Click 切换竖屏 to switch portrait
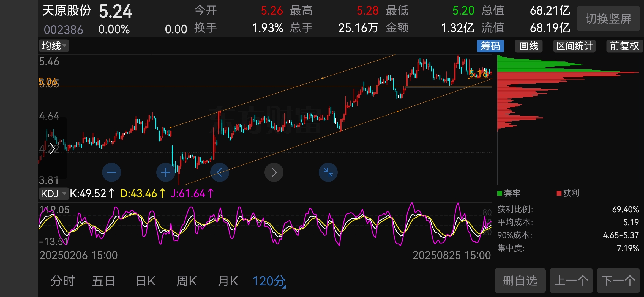Image resolution: width=644 pixels, height=297 pixels. (x=608, y=19)
